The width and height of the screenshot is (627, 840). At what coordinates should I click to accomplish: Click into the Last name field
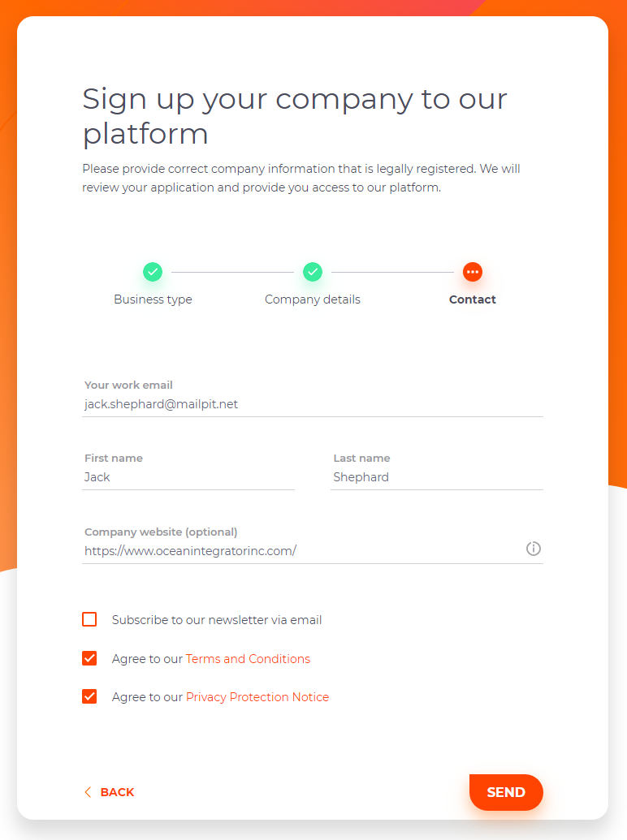coord(437,477)
